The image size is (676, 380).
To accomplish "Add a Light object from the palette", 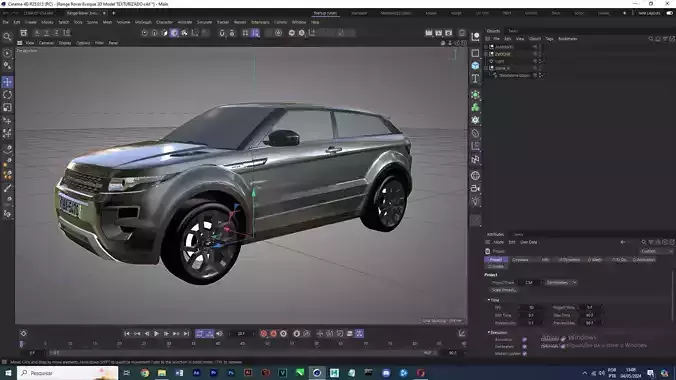I will click(475, 201).
